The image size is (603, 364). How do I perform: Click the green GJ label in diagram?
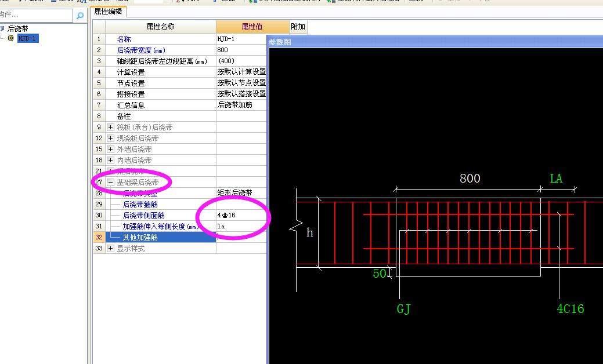(404, 309)
